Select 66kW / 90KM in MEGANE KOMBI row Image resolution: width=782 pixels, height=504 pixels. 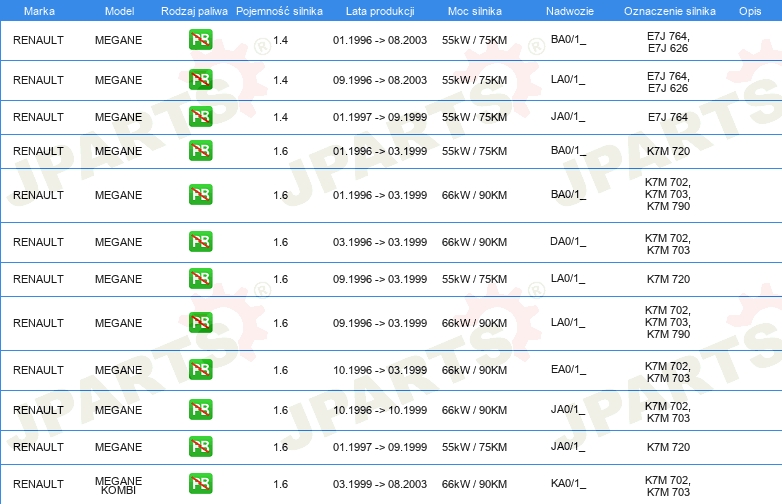coord(474,484)
